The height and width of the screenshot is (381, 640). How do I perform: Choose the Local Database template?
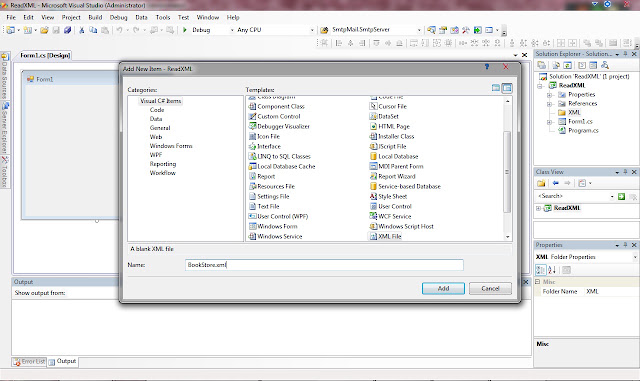[x=394, y=156]
